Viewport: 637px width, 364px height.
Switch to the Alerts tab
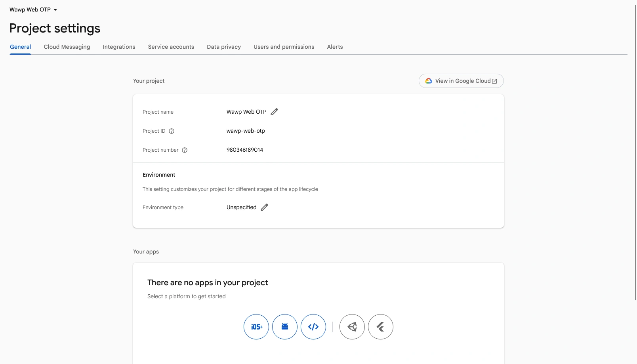335,47
